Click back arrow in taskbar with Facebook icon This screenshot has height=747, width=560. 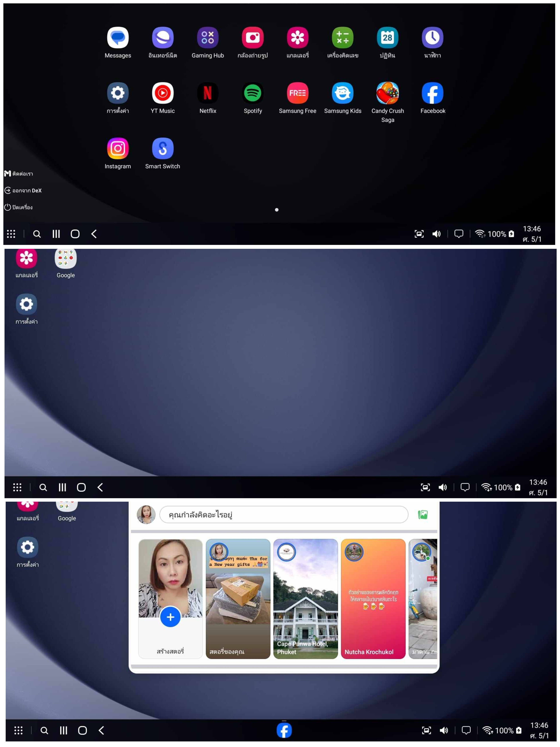[101, 730]
